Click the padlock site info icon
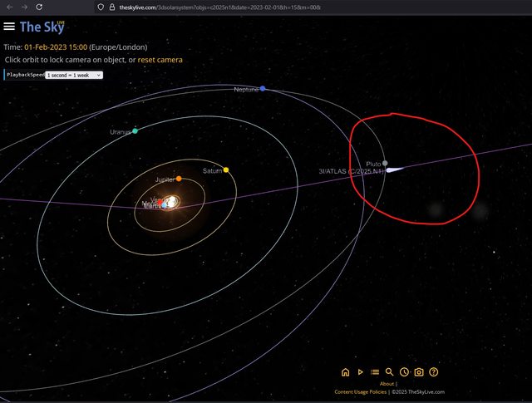 [112, 7]
